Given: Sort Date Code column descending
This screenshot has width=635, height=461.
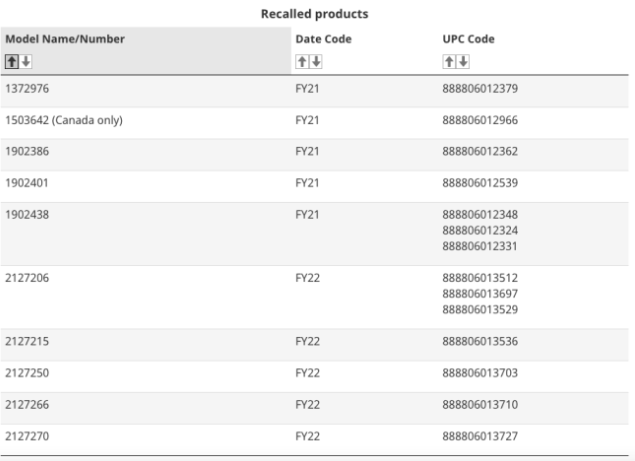Looking at the screenshot, I should [316, 62].
